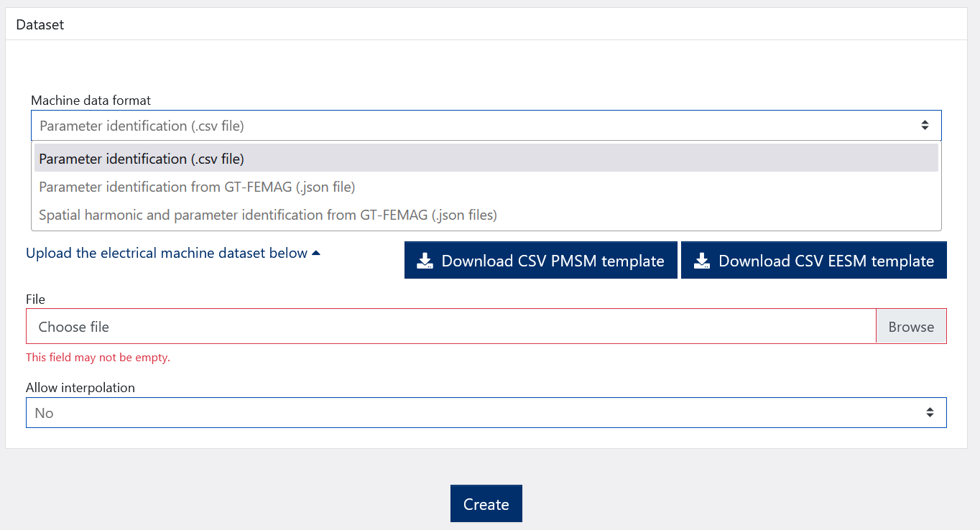Click the "This field may not be empty" error message
The height and width of the screenshot is (530, 980).
click(x=98, y=358)
